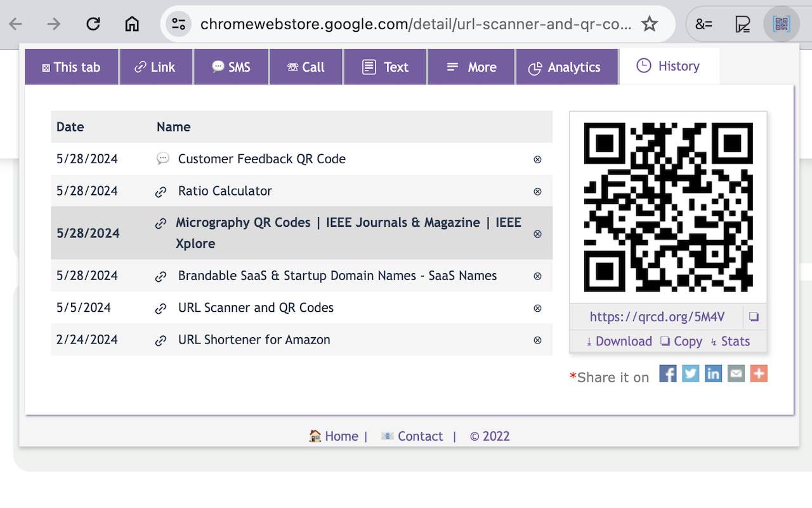View Stats for the QR code
Image resolution: width=812 pixels, height=508 pixels.
(730, 341)
